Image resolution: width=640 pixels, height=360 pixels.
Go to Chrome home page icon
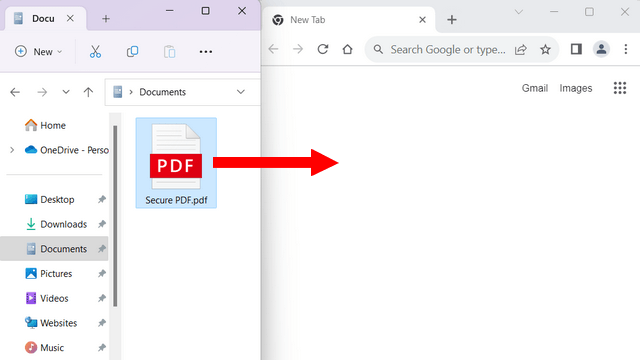(347, 49)
